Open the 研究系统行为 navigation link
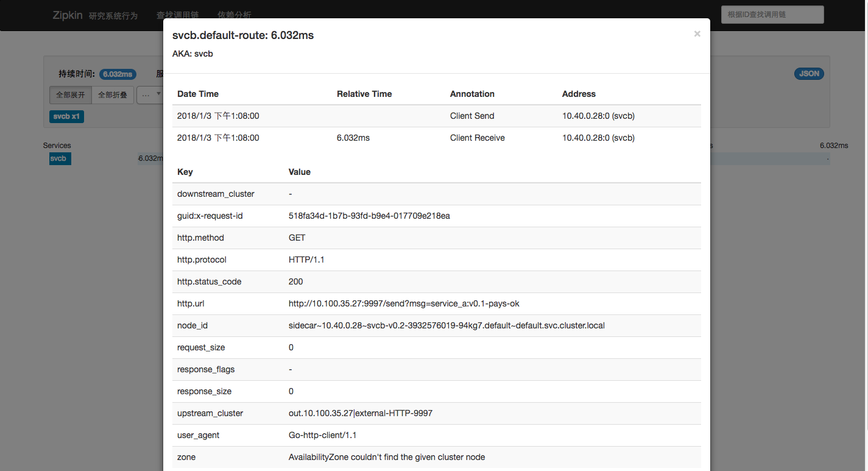This screenshot has height=471, width=868. [113, 15]
